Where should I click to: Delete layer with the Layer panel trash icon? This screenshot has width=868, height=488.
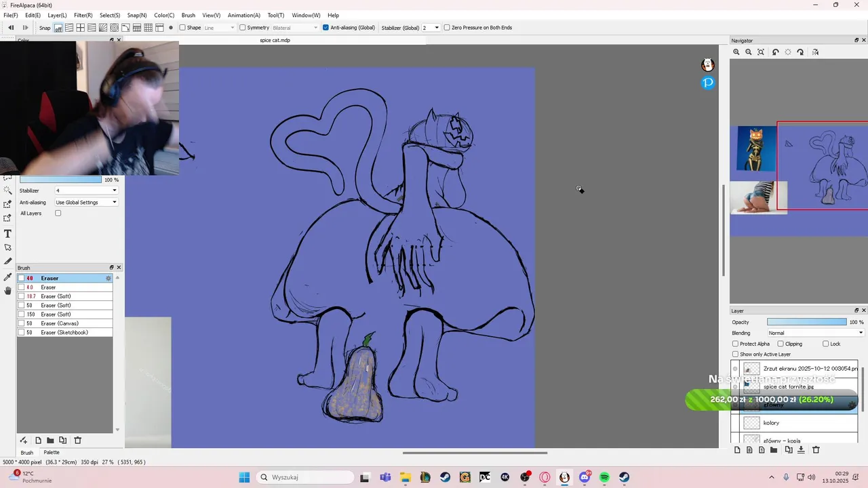click(816, 450)
